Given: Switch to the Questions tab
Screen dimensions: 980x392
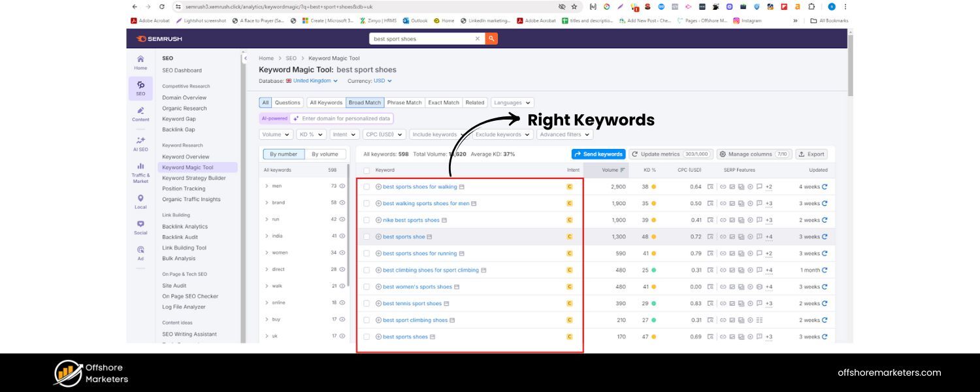Looking at the screenshot, I should [287, 103].
